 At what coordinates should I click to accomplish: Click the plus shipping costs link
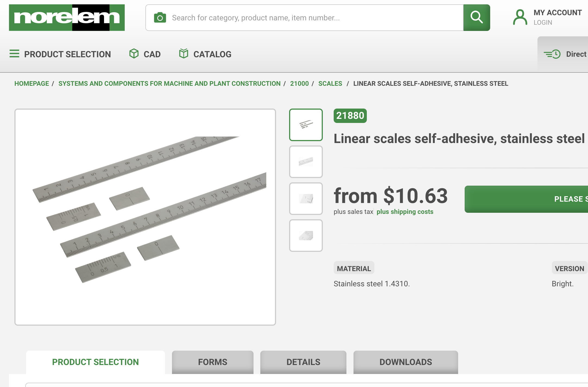pyautogui.click(x=405, y=212)
